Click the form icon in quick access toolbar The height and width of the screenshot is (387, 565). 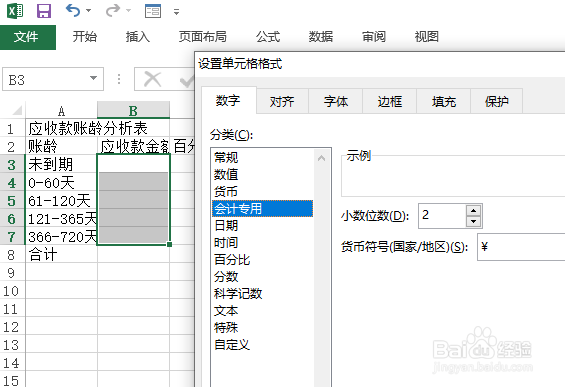click(x=153, y=11)
